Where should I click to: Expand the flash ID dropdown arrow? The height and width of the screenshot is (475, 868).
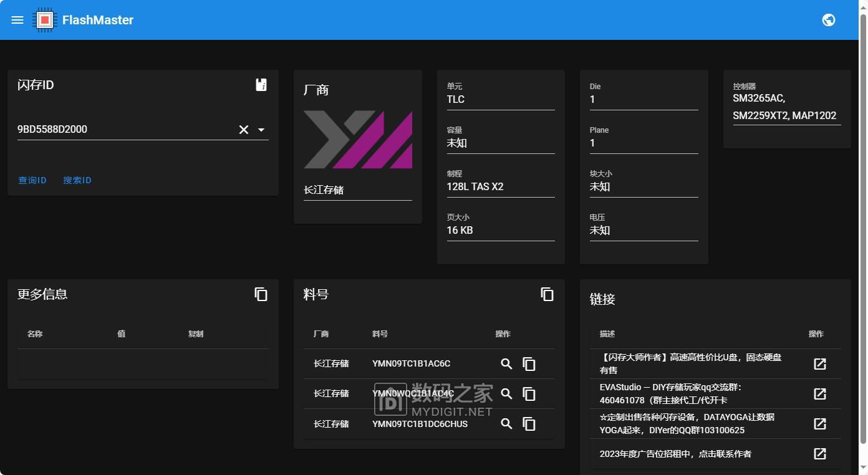(261, 130)
